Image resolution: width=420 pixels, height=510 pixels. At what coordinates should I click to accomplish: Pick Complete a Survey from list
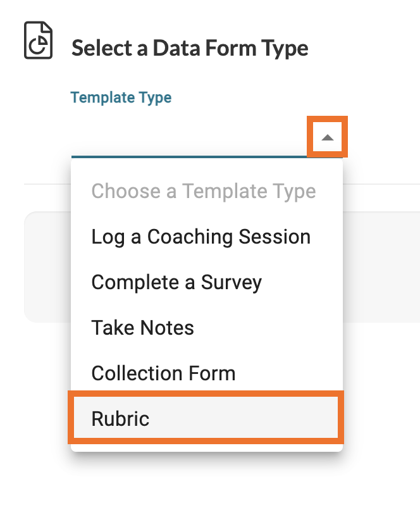(176, 282)
